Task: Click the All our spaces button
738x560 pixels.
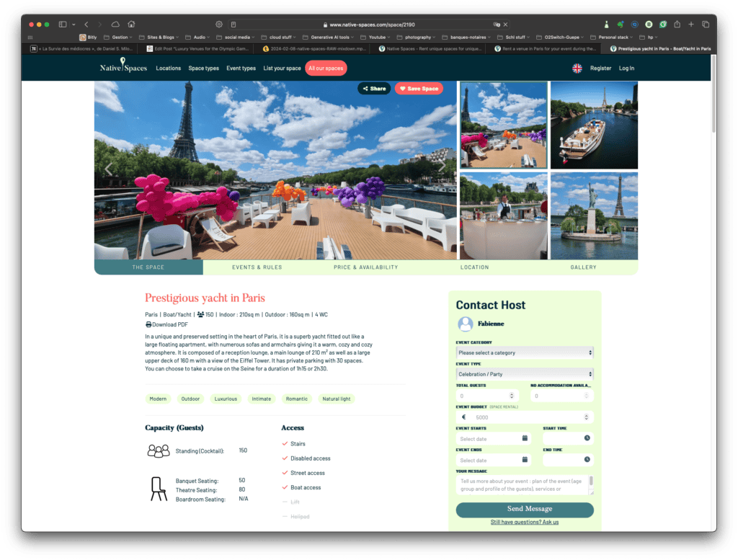Action: (x=326, y=68)
